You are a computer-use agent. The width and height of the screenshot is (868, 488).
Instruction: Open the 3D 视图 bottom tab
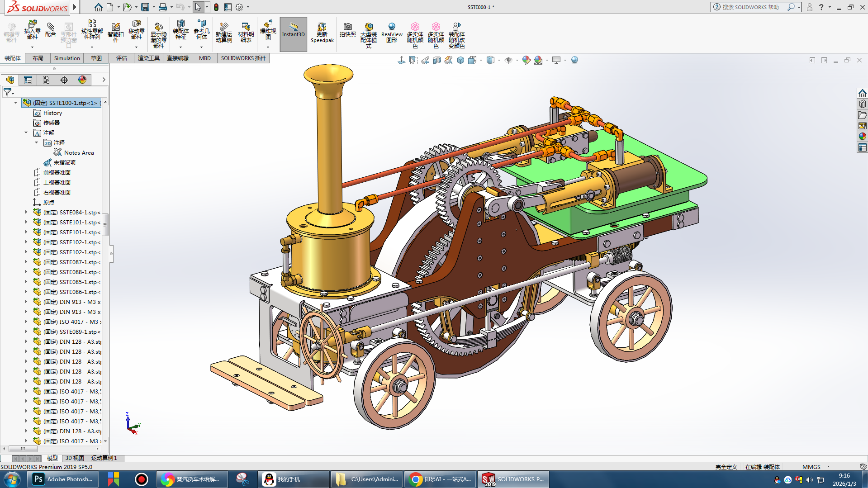point(75,458)
